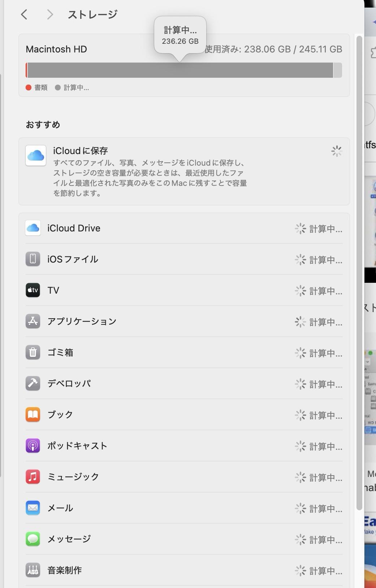Click 計算中 status in iCloud Drive row
The width and height of the screenshot is (376, 588).
click(x=326, y=229)
